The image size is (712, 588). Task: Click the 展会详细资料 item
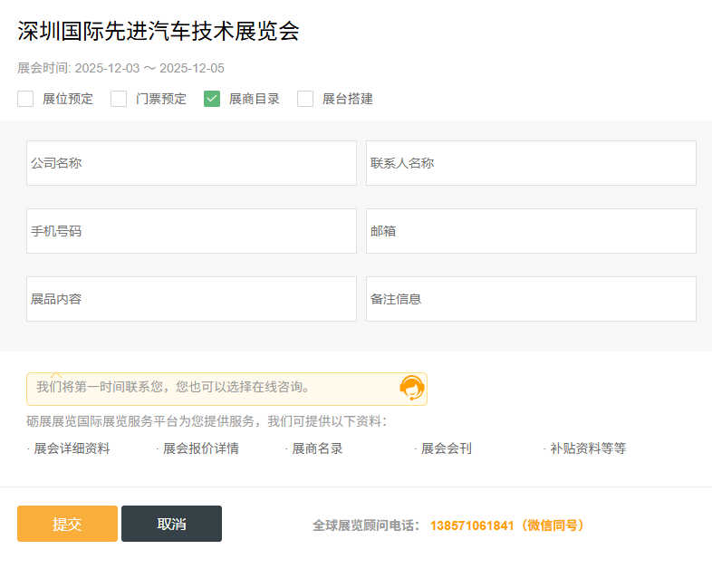(x=72, y=448)
